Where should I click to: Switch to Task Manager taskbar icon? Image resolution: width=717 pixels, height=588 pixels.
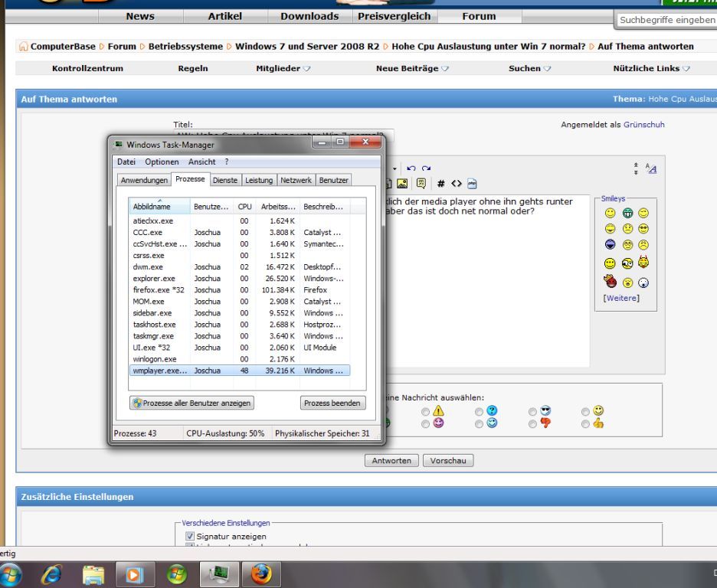coord(219,575)
